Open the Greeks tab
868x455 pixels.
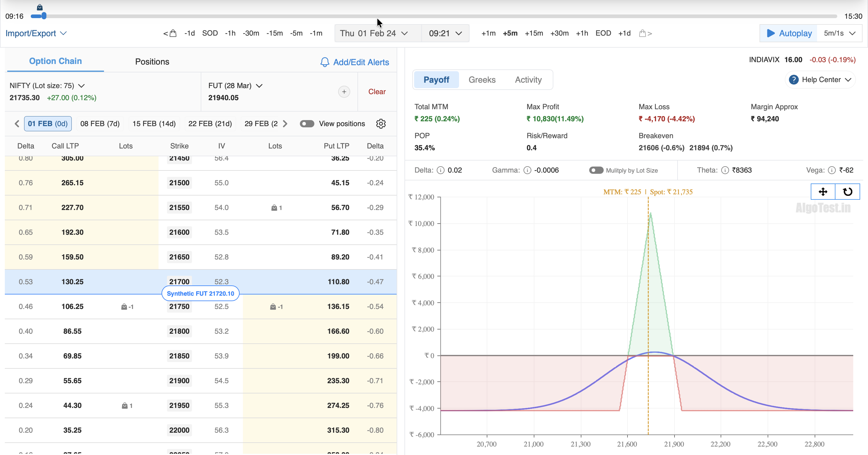click(x=482, y=80)
